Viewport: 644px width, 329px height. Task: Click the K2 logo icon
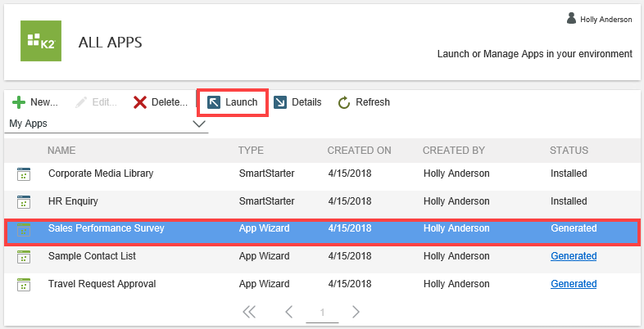click(41, 42)
